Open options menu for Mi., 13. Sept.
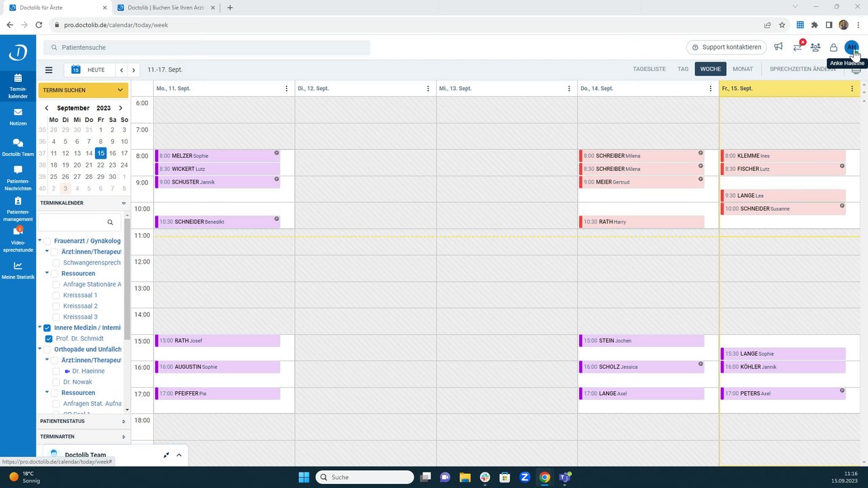The image size is (868, 488). [x=569, y=89]
